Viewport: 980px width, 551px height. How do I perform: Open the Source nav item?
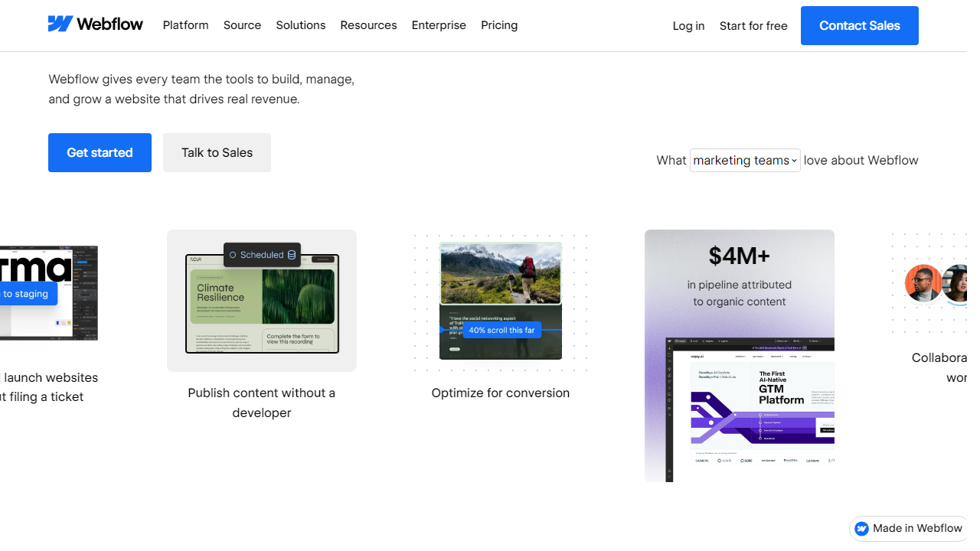point(242,25)
